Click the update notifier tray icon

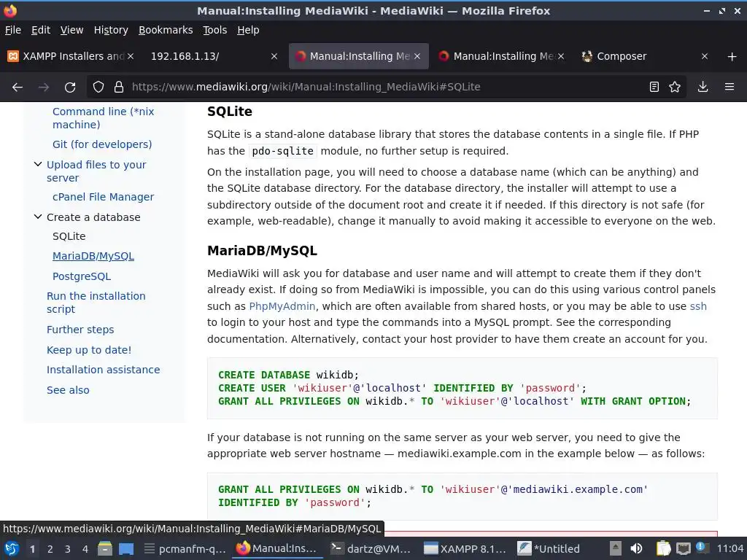tap(702, 548)
